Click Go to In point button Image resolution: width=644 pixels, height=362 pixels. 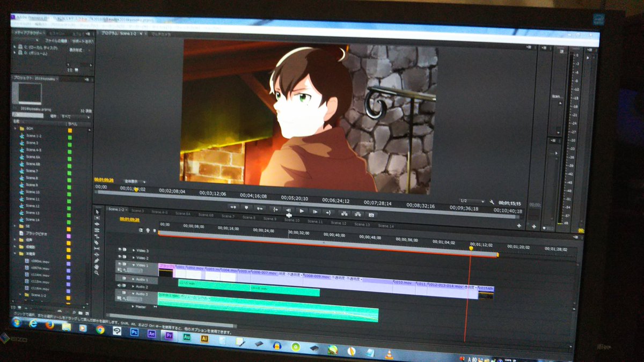coord(275,209)
